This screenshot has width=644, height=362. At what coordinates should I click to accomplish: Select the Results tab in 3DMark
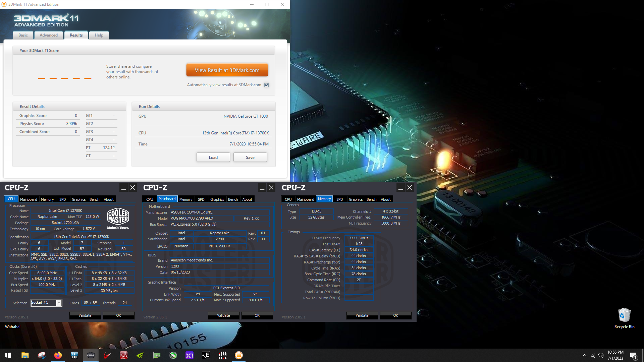pyautogui.click(x=76, y=35)
